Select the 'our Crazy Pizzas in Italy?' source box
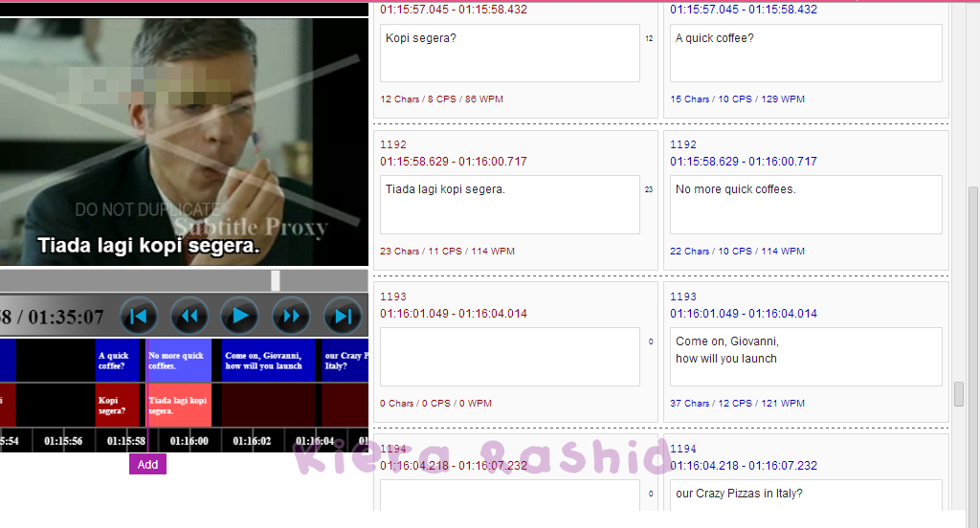 [x=806, y=495]
